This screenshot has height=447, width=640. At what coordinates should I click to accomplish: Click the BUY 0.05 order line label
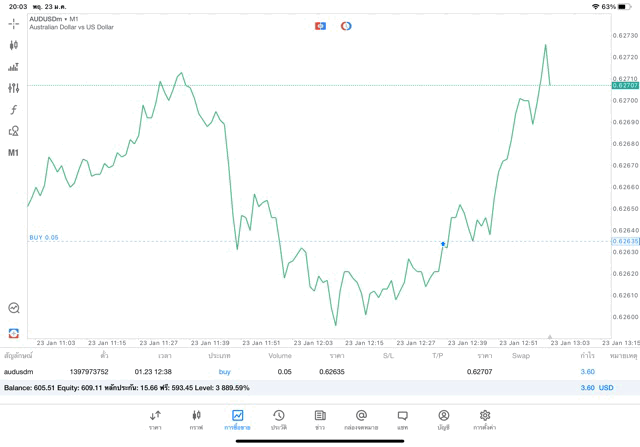tap(44, 237)
